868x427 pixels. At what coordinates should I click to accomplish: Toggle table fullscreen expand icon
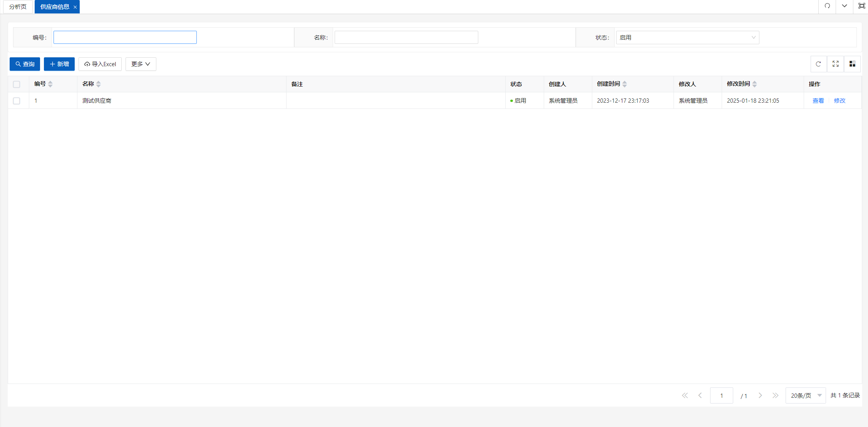click(835, 64)
